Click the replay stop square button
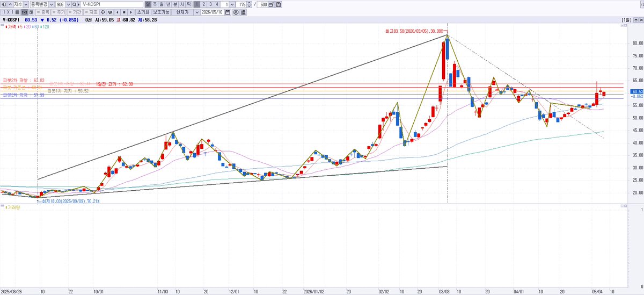 [124, 12]
